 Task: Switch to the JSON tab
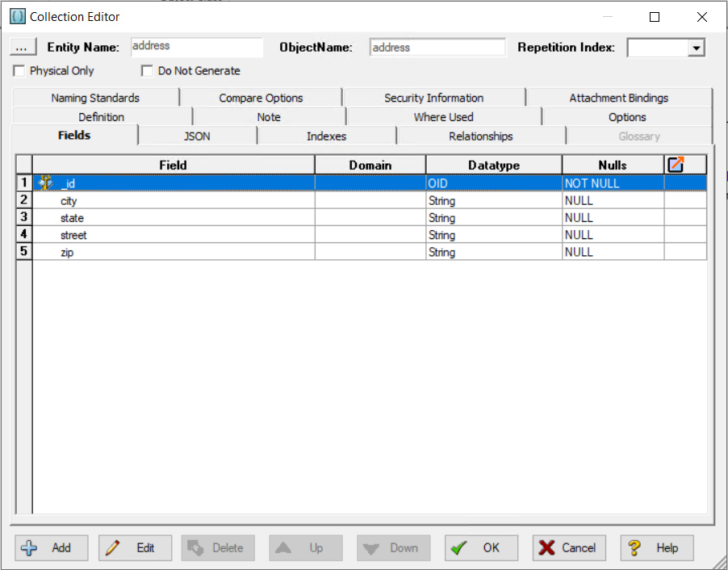tap(197, 136)
